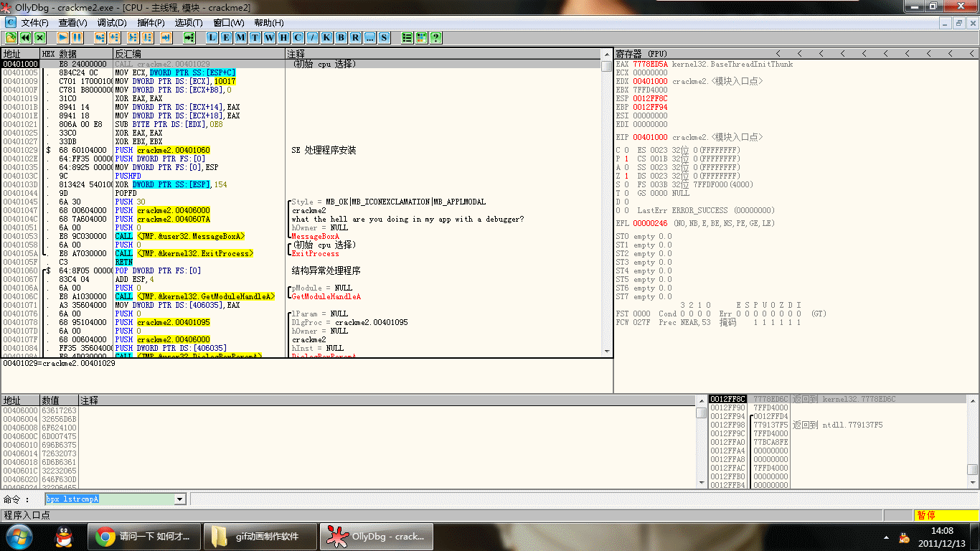980x551 pixels.
Task: Select the PUSH crackme2.00401060 instruction
Action: click(x=162, y=150)
